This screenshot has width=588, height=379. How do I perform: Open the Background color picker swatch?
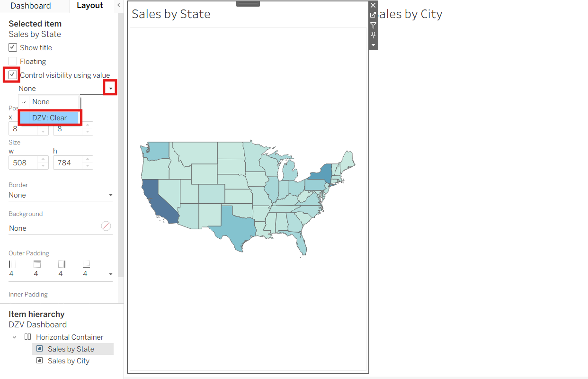106,226
